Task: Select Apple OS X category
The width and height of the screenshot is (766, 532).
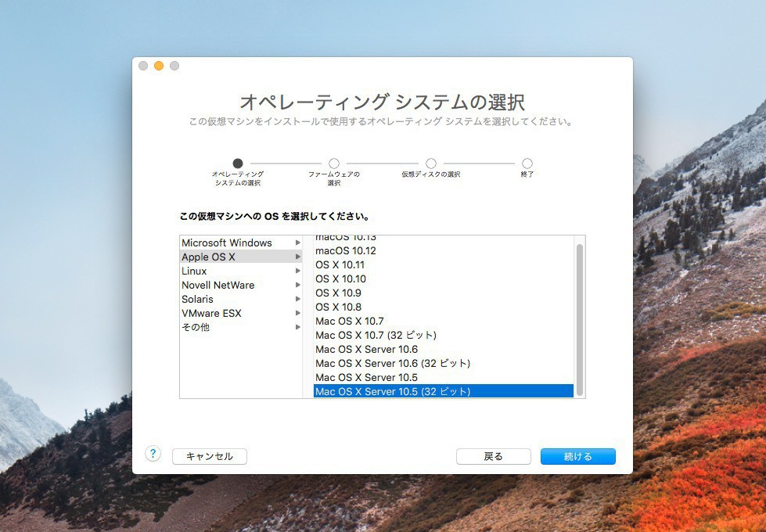Action: click(x=241, y=257)
